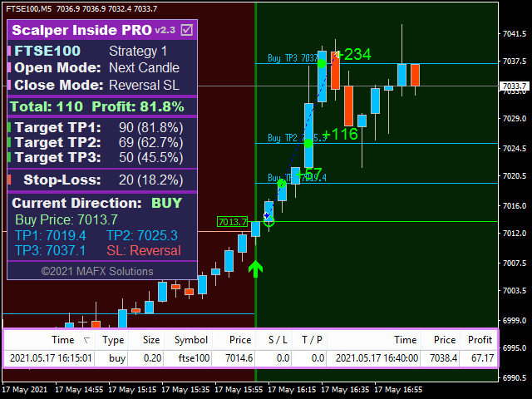Click the SL: Reversal text
The height and width of the screenshot is (399, 532).
tap(144, 250)
